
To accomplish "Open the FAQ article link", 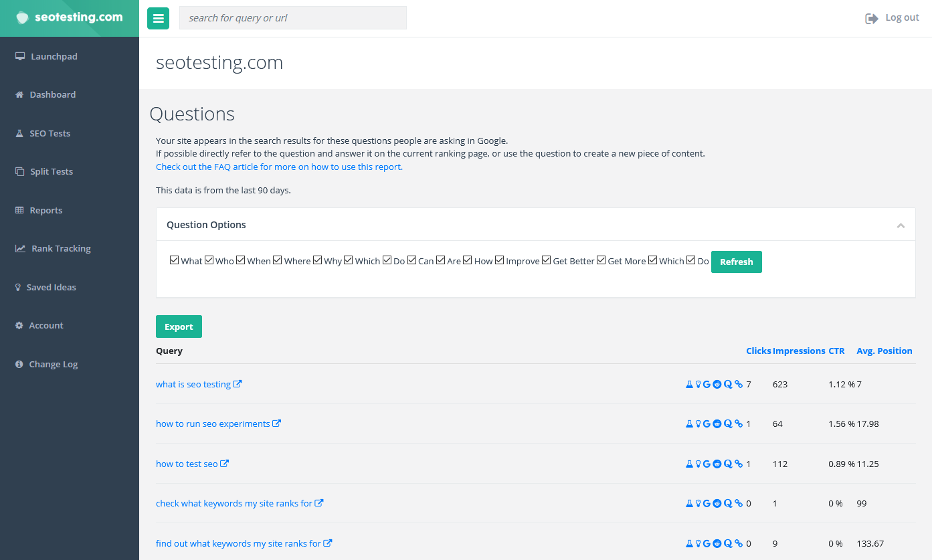I will pyautogui.click(x=279, y=167).
